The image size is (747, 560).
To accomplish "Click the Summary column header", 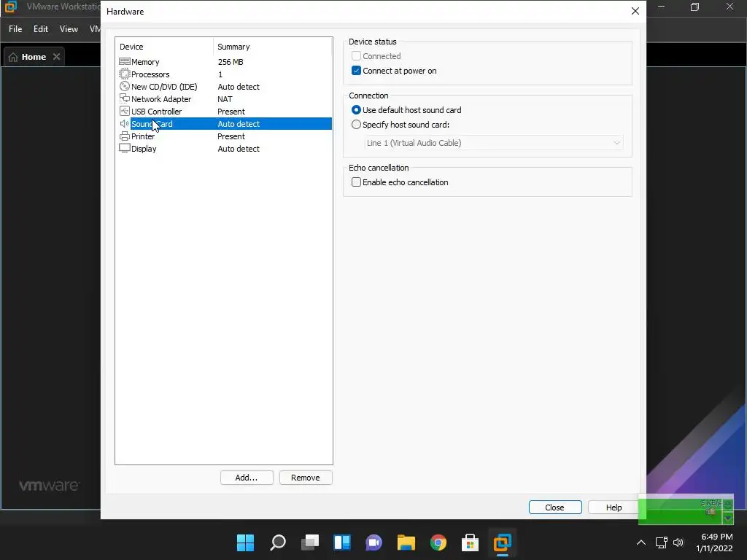I will point(273,47).
